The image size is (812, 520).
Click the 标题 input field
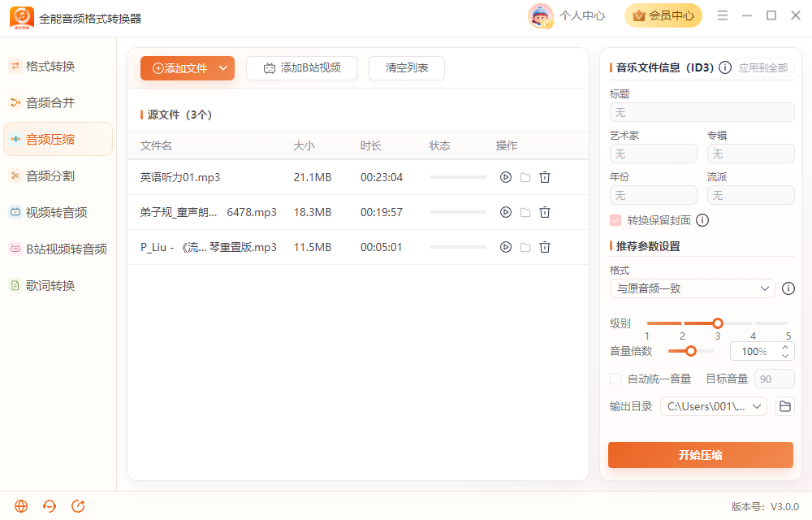tap(702, 112)
